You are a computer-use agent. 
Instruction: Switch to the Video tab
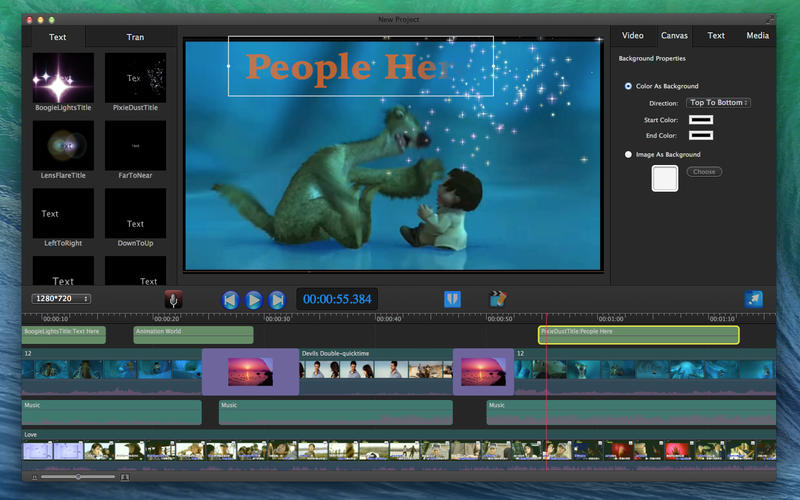(x=633, y=35)
